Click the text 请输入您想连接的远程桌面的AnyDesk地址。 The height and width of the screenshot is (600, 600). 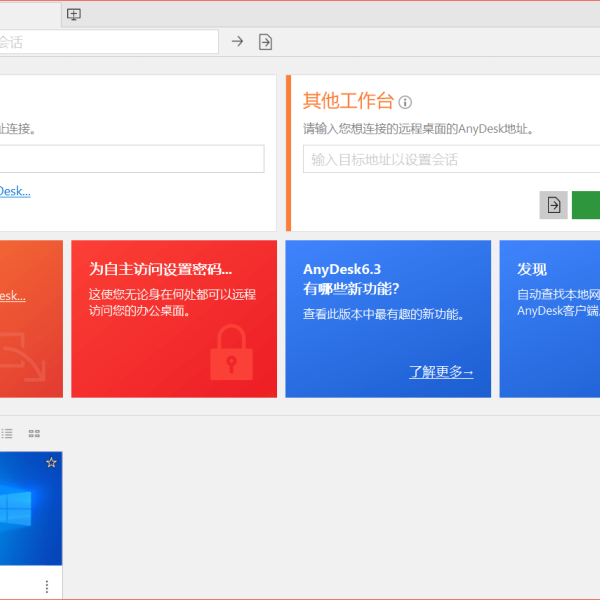pos(418,129)
